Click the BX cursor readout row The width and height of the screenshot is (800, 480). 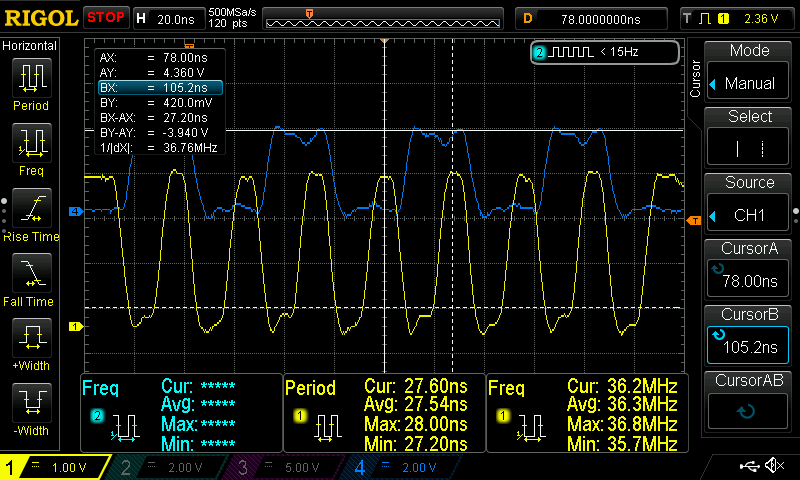coord(159,88)
